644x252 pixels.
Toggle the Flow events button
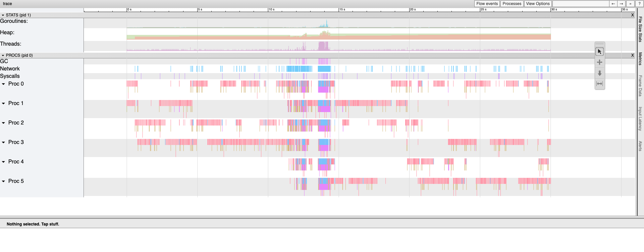[487, 4]
